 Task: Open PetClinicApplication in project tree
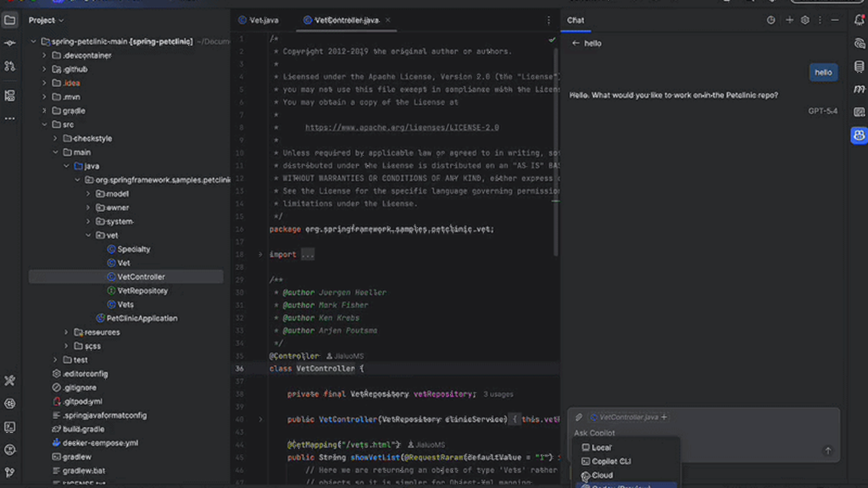pos(142,319)
